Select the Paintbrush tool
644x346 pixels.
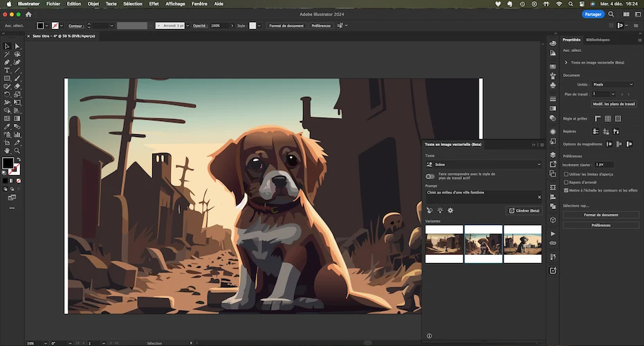(17, 78)
